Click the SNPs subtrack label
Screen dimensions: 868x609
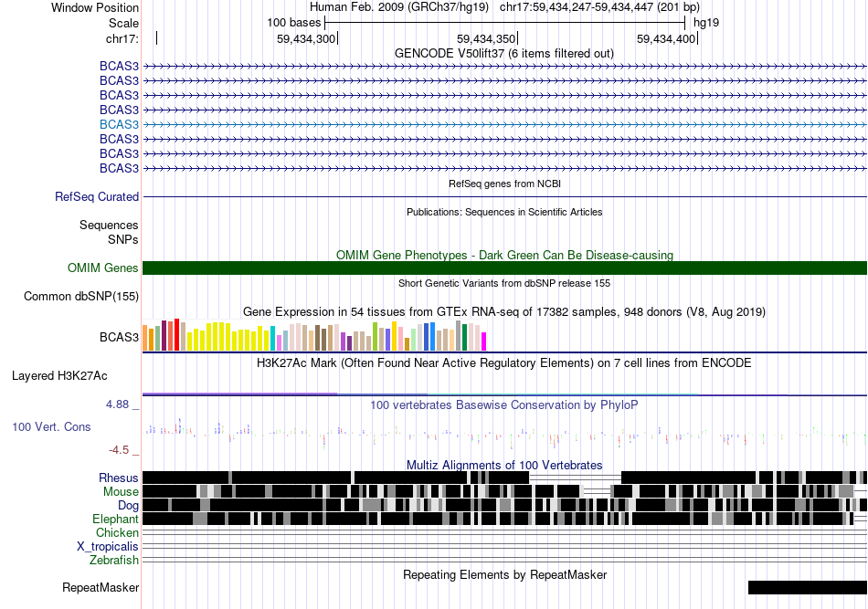(123, 239)
